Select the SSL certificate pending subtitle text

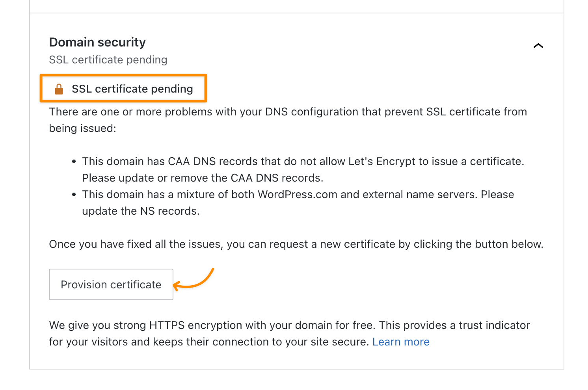click(108, 59)
